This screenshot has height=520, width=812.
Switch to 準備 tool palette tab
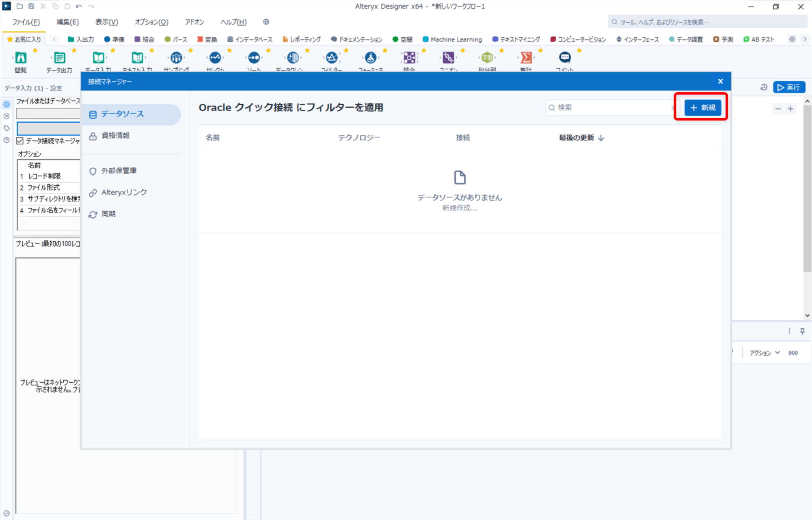tap(114, 39)
